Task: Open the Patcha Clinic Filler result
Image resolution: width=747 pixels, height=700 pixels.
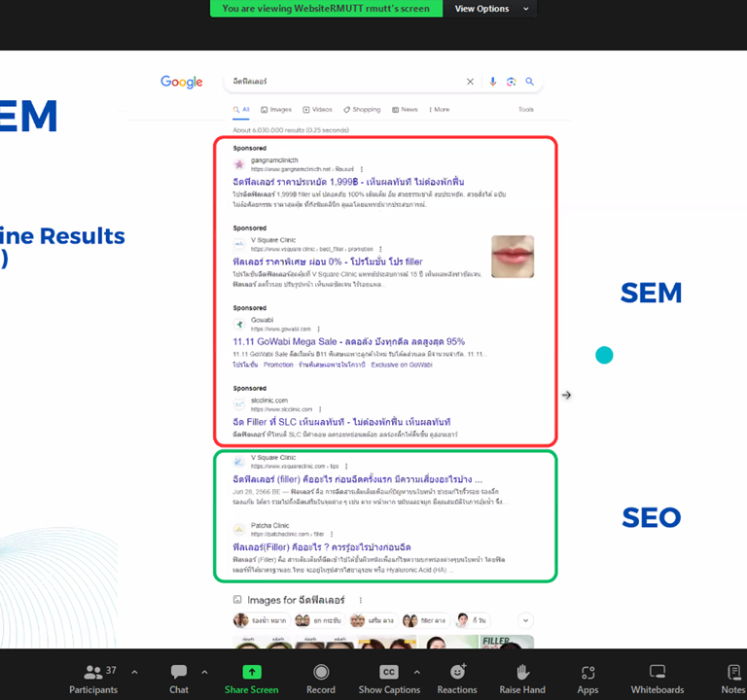Action: point(322,547)
